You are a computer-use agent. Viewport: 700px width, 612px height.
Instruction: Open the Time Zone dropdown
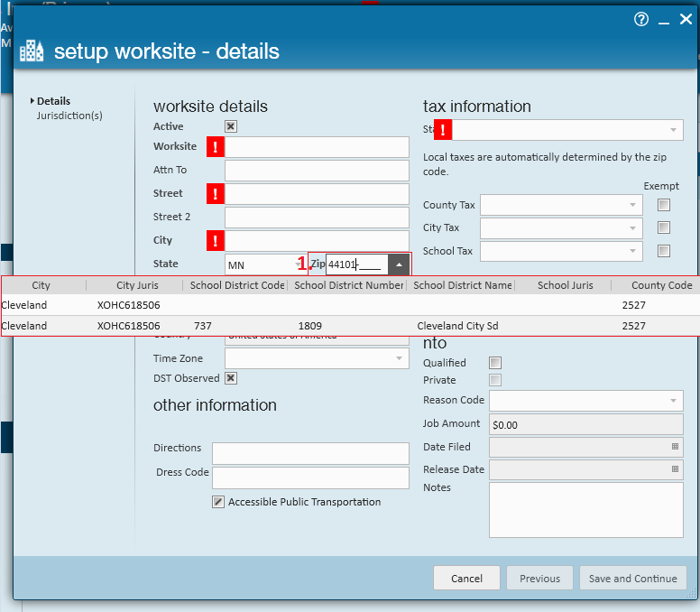398,358
